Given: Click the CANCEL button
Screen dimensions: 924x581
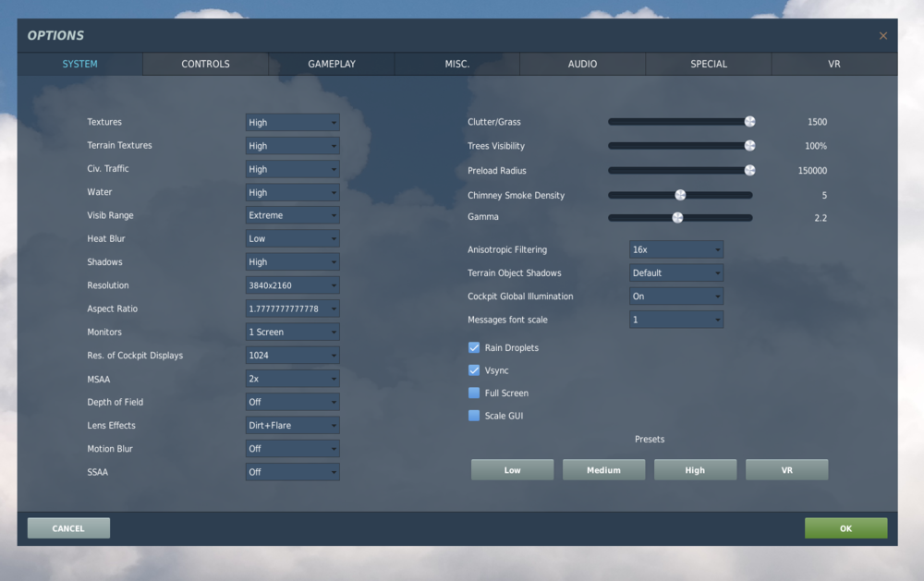Looking at the screenshot, I should [x=68, y=528].
